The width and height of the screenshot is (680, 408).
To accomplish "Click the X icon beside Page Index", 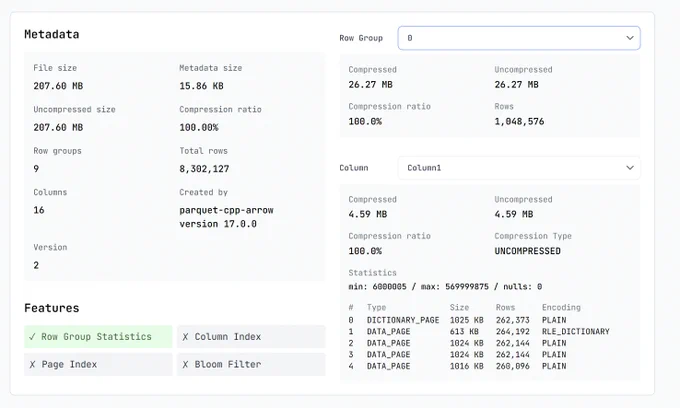I will (x=32, y=365).
